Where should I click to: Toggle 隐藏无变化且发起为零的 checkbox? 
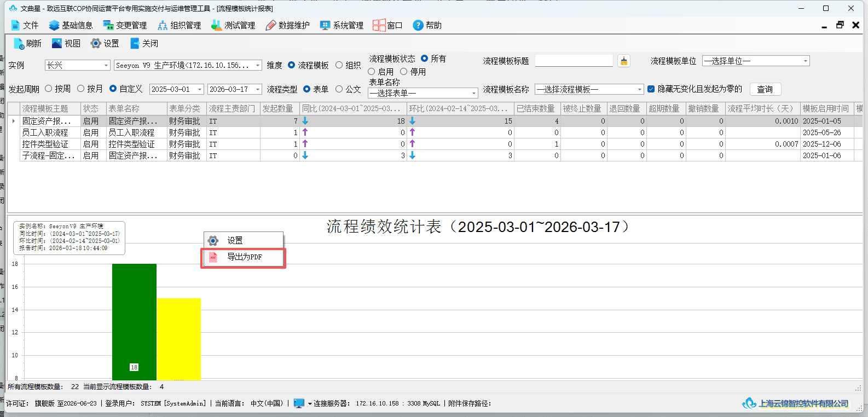click(651, 89)
